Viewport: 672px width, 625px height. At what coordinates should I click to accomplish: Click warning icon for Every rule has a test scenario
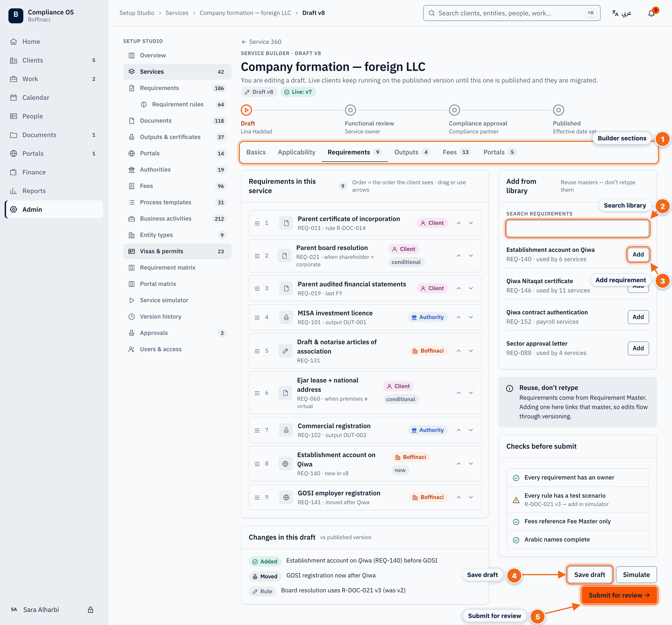click(516, 500)
